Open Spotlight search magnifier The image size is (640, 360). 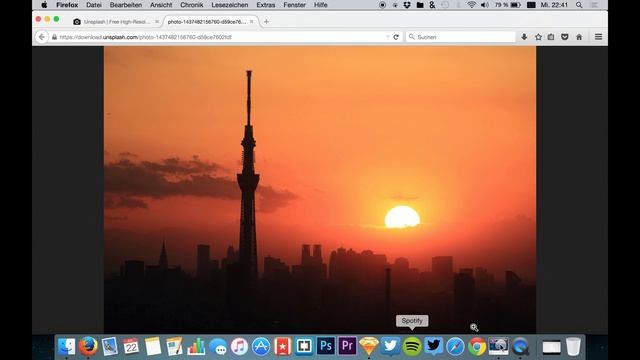point(579,5)
